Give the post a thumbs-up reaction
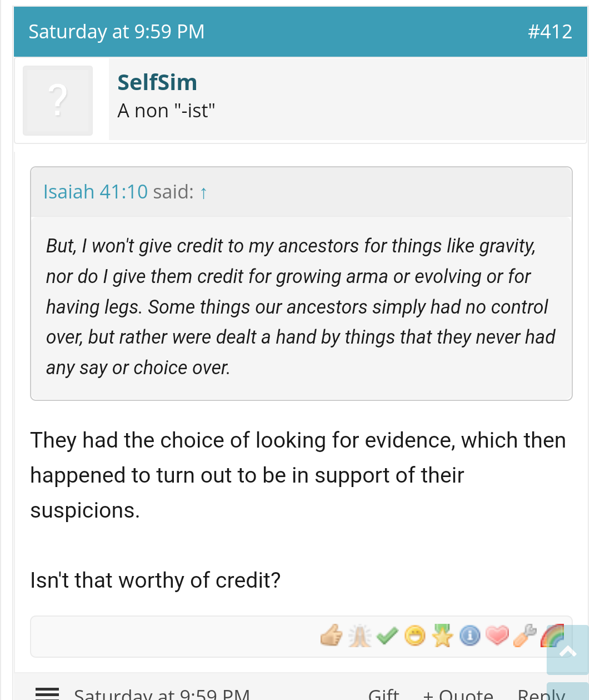 (x=332, y=635)
